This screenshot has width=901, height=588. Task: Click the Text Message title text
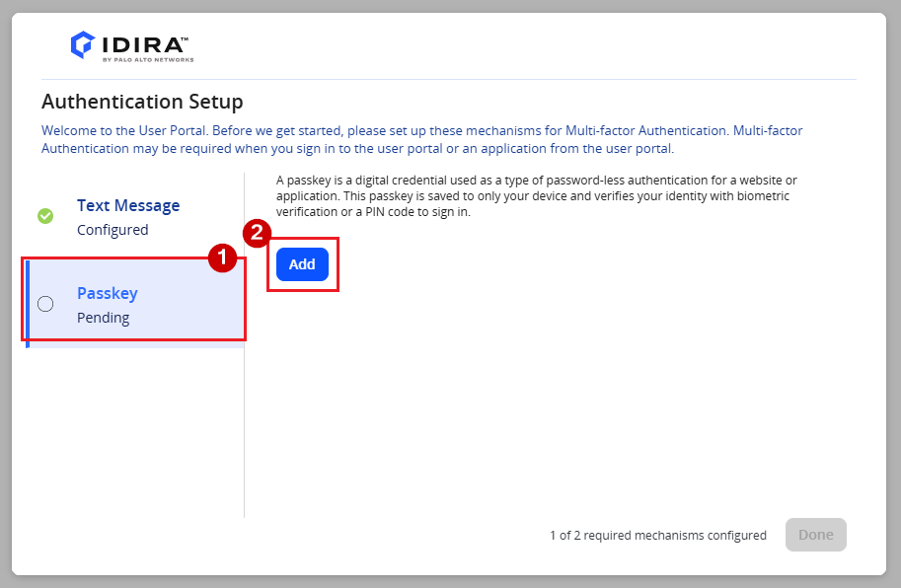coord(128,205)
